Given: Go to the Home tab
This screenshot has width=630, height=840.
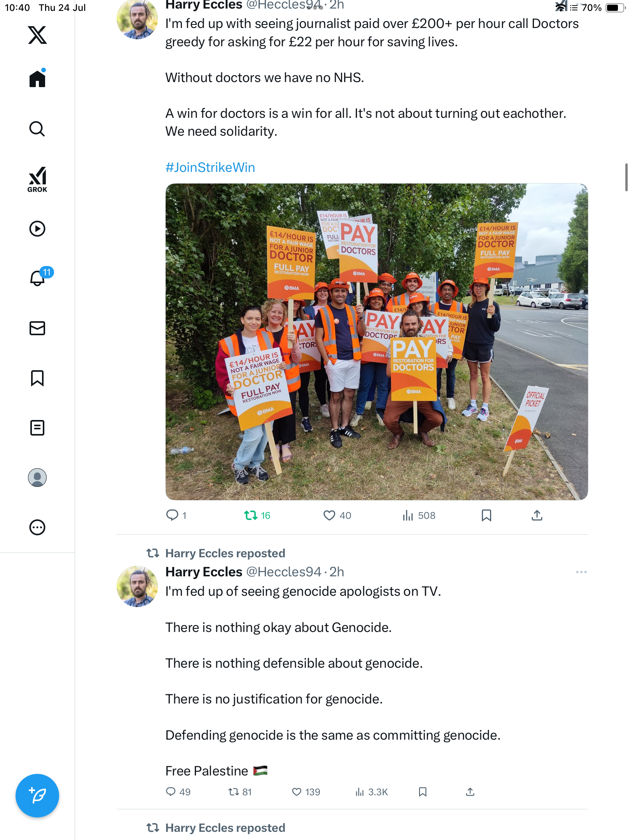Looking at the screenshot, I should tap(37, 78).
